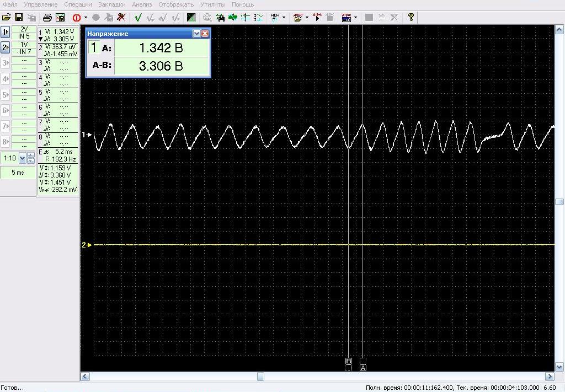
Task: Click channel 2 input - IN 7 field
Action: 24,52
